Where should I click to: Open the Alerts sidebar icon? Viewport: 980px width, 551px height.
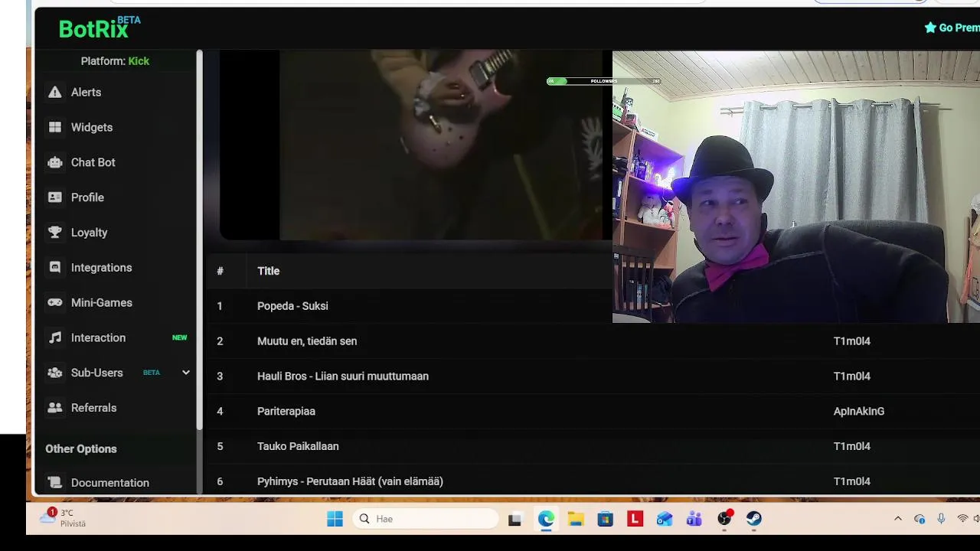[54, 92]
